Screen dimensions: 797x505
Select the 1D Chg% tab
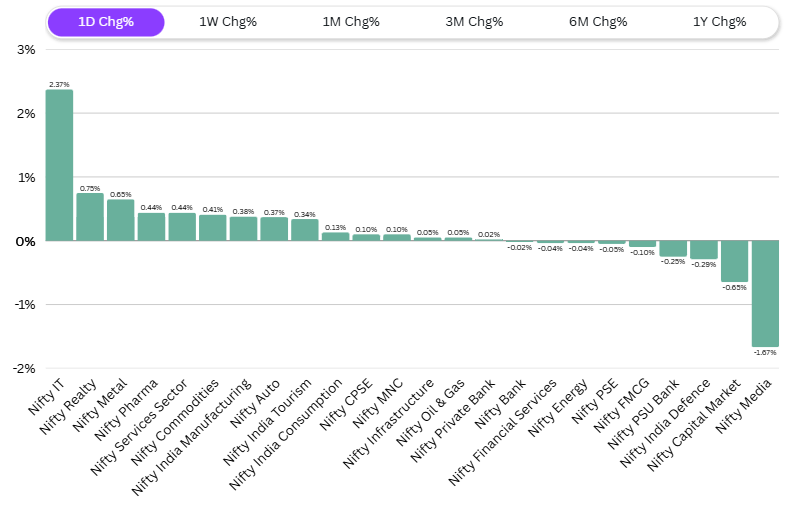(106, 22)
